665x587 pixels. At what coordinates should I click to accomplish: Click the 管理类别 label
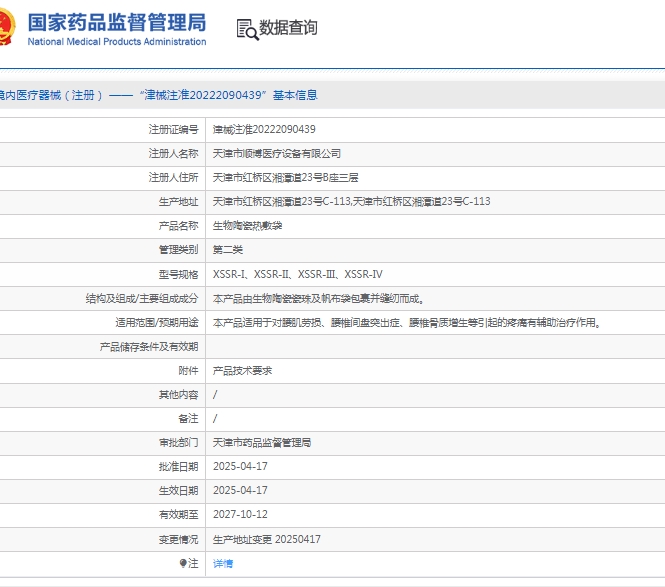[178, 250]
